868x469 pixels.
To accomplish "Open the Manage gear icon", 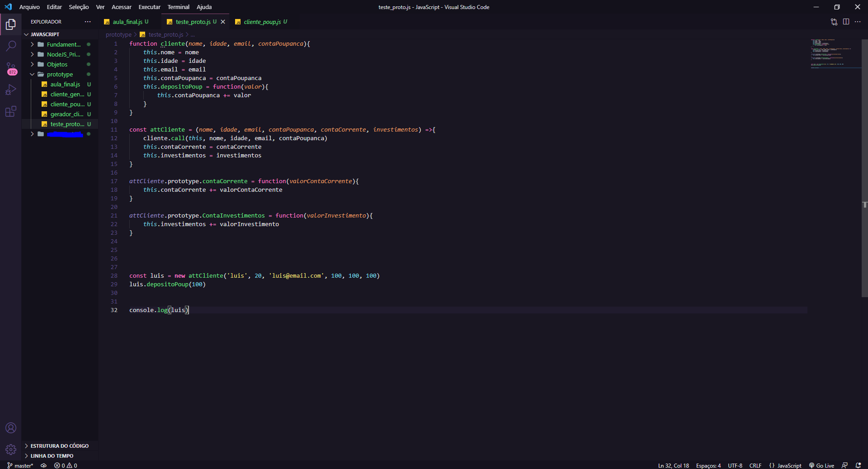I will pos(11,449).
